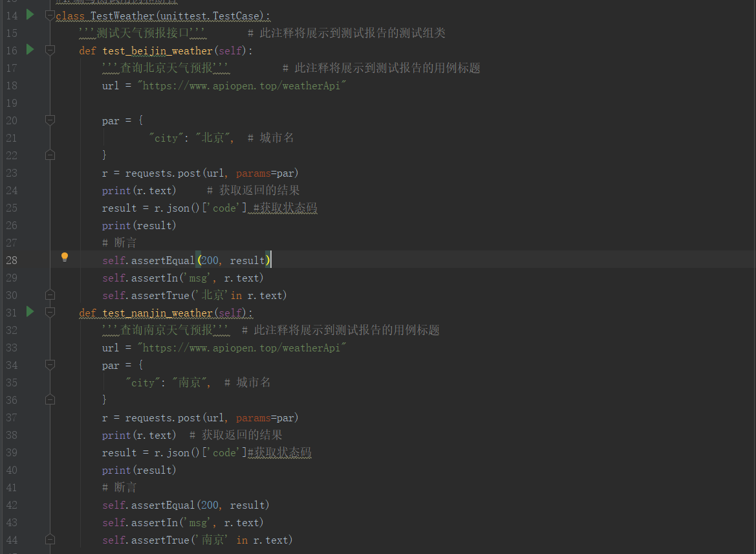Click the weatherApi URL string on line 18
The height and width of the screenshot is (554, 756).
tap(242, 86)
